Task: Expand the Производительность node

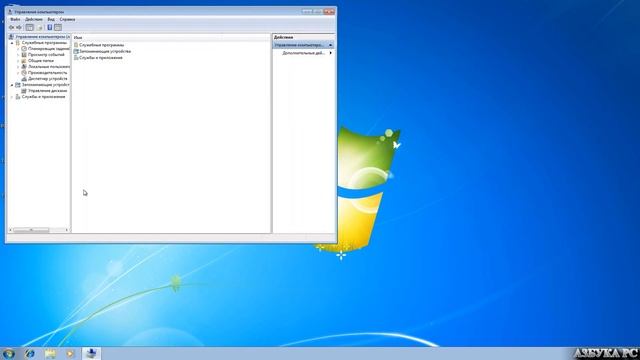Action: (18, 73)
